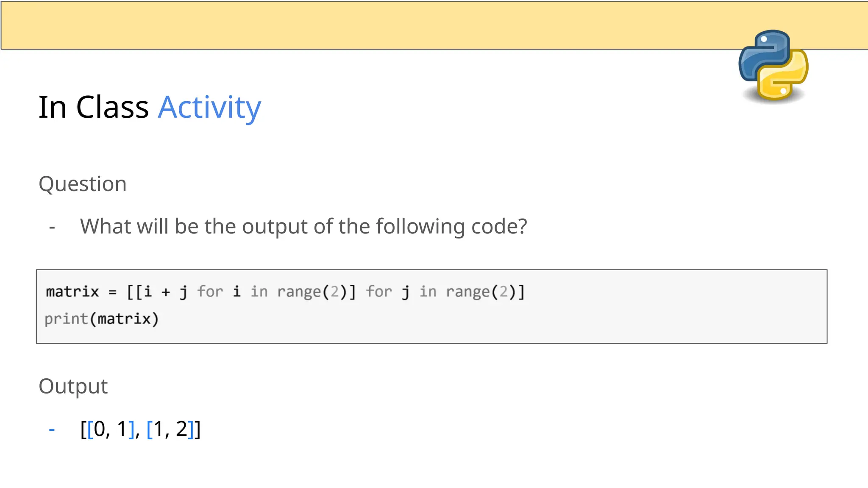Viewport: 868px width, 488px height.
Task: Click the second "range(2)" call
Action: pyautogui.click(x=481, y=292)
